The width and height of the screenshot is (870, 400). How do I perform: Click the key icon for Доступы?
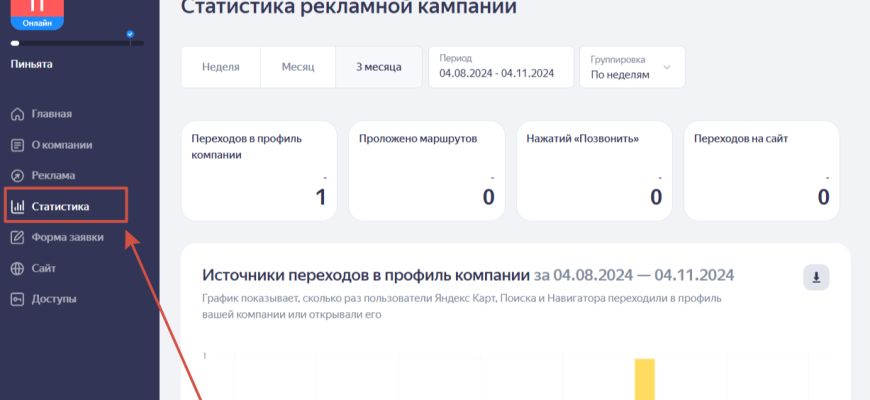click(x=17, y=299)
